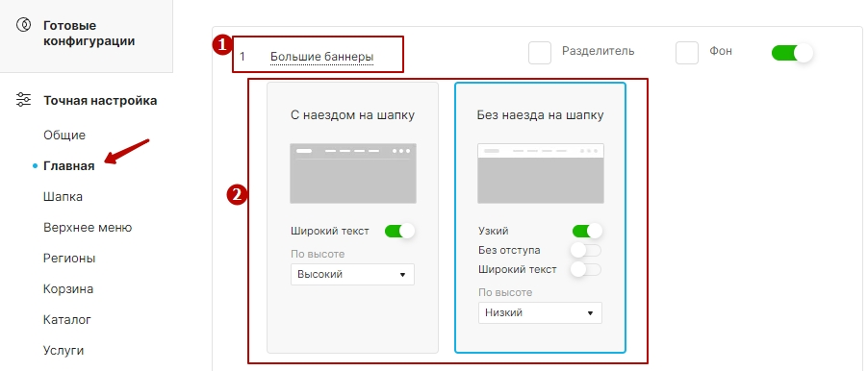Image resolution: width=868 pixels, height=371 pixels.
Task: Open Готовые конфигурации section
Action: [89, 34]
